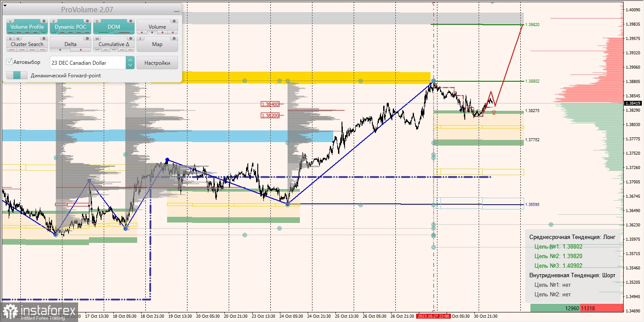Click the 1.36595 level label
The width and height of the screenshot is (644, 322).
(x=532, y=204)
